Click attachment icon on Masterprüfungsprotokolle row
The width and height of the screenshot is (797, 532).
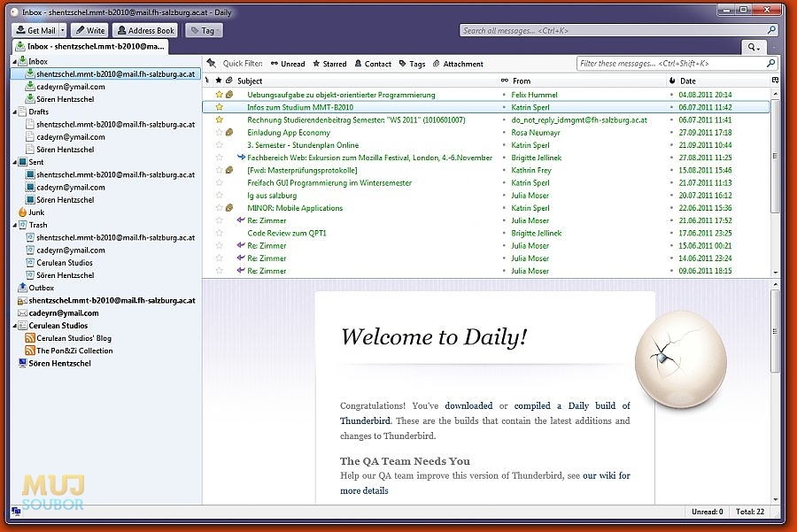coord(229,170)
